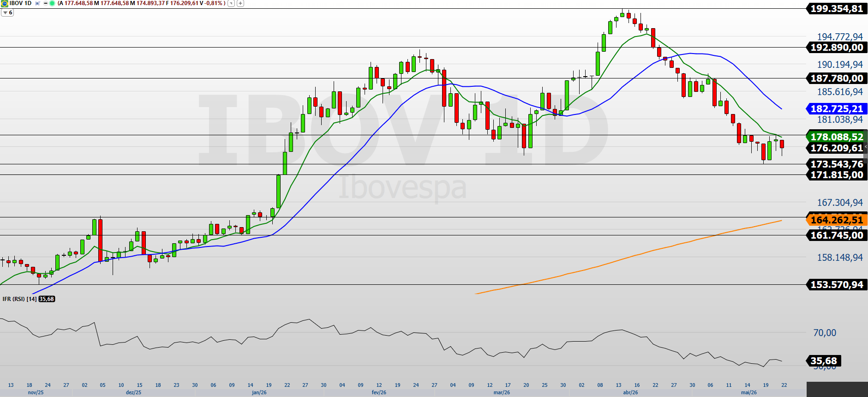Click the plus button in chart header
The width and height of the screenshot is (868, 397).
[x=240, y=3]
